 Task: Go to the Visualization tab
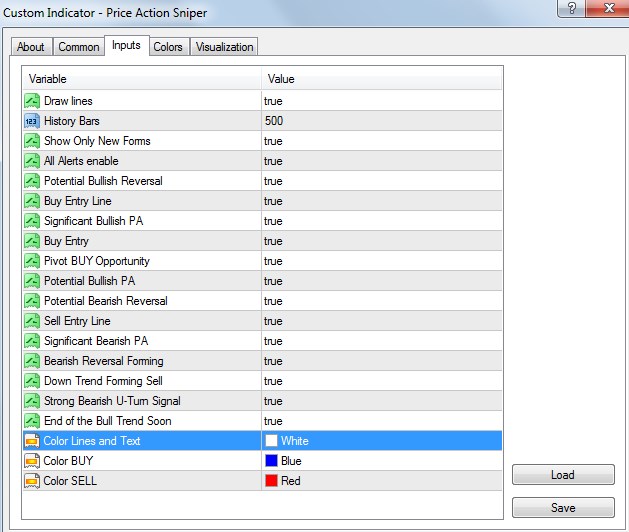click(224, 47)
